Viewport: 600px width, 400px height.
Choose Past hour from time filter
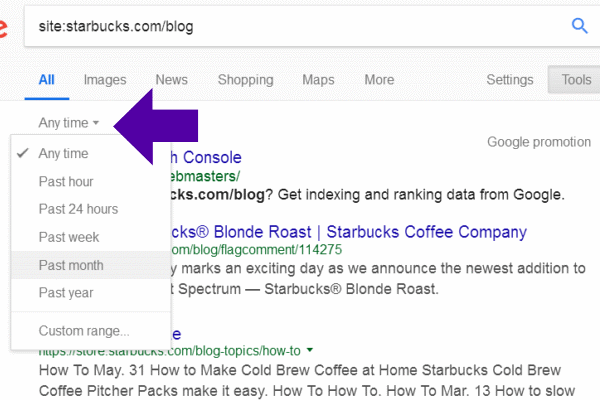point(66,182)
